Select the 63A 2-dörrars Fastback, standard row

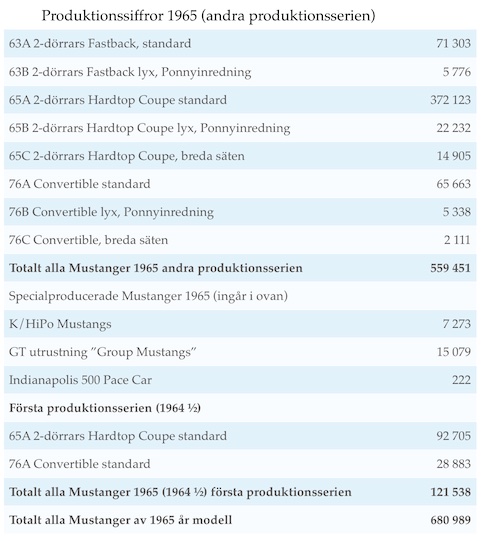coord(240,43)
